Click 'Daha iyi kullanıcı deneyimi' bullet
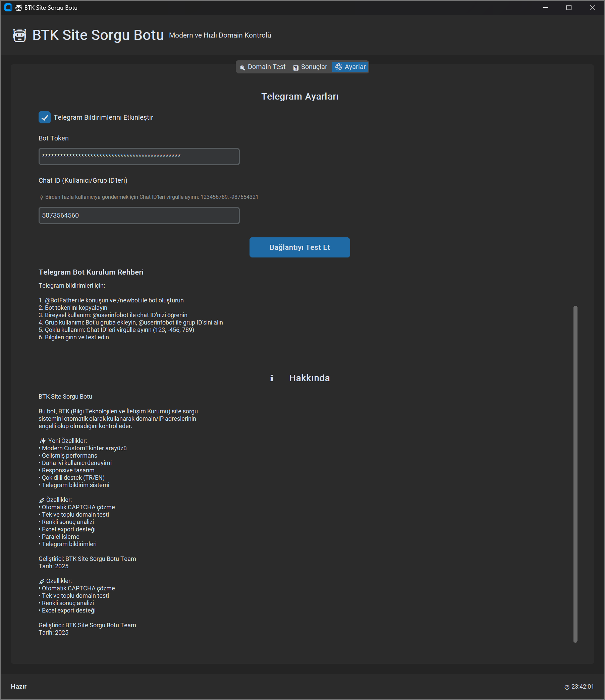Viewport: 605px width, 700px height. tap(75, 463)
